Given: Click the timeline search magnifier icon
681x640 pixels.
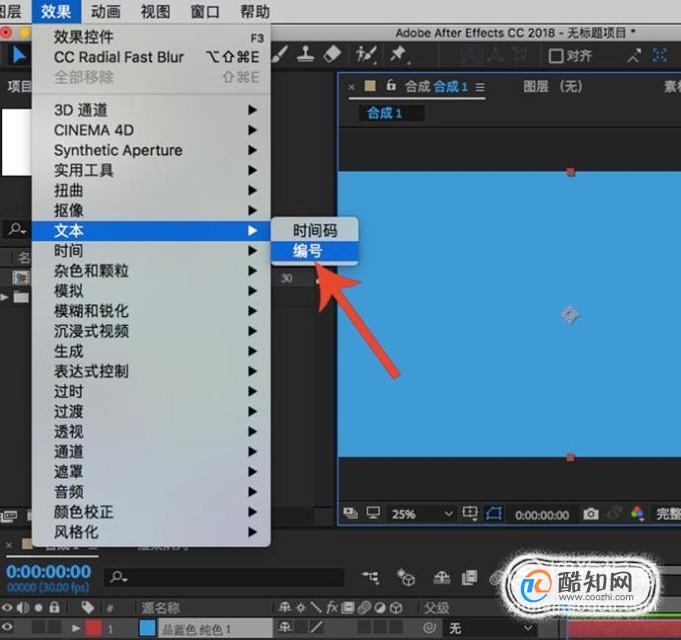Looking at the screenshot, I should 119,577.
